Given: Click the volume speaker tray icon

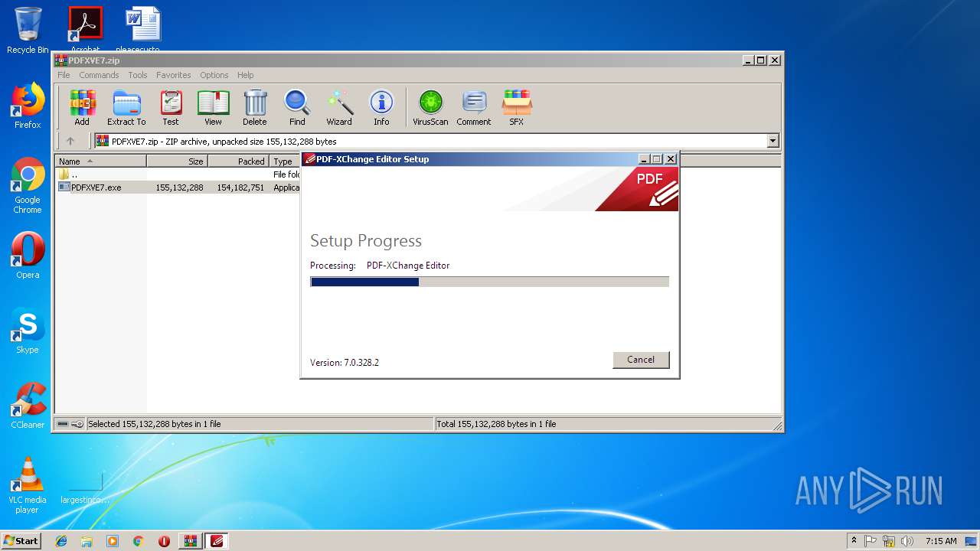Looking at the screenshot, I should pos(907,541).
